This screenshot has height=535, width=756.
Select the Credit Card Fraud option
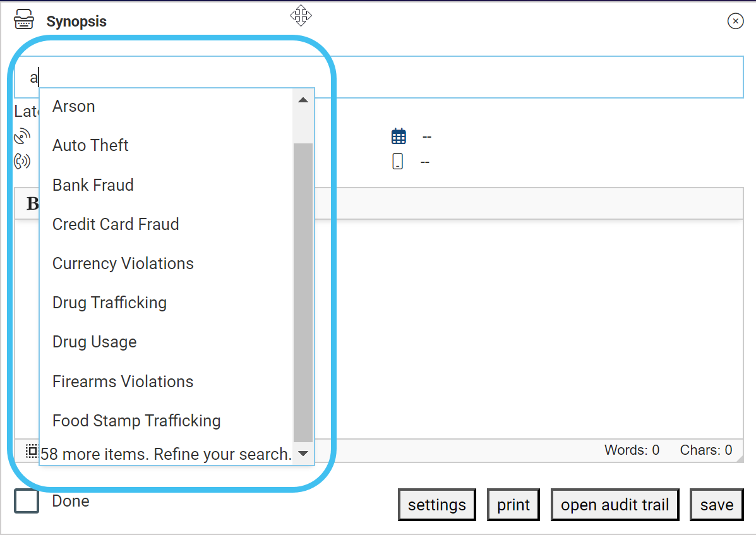[116, 224]
